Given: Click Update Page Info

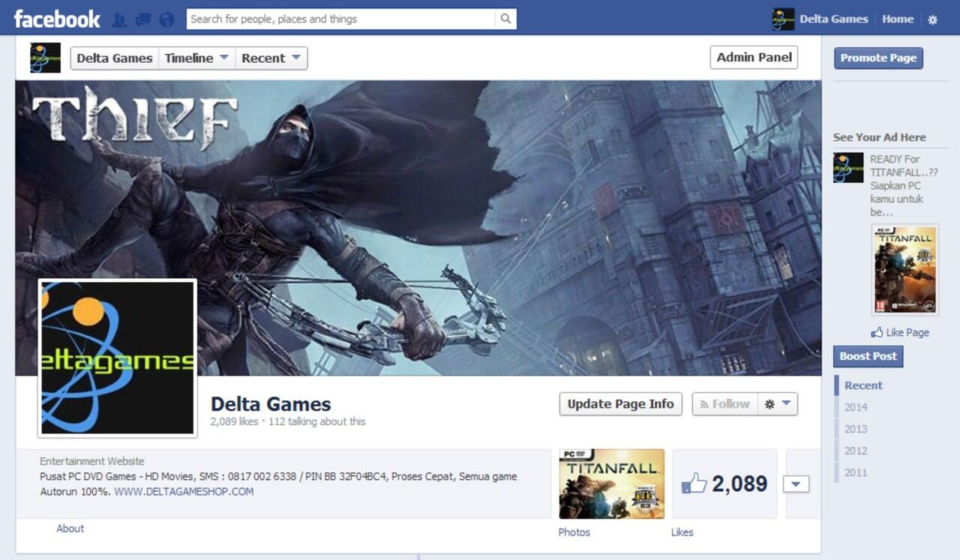Looking at the screenshot, I should 620,404.
